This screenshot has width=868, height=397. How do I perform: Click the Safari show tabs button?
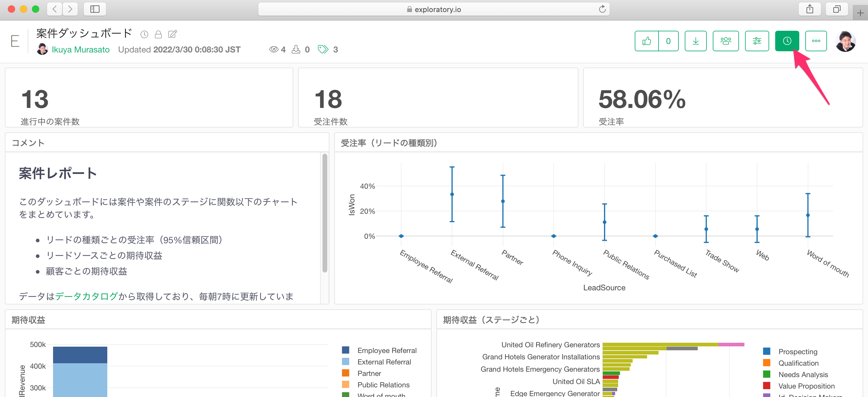[x=837, y=9]
